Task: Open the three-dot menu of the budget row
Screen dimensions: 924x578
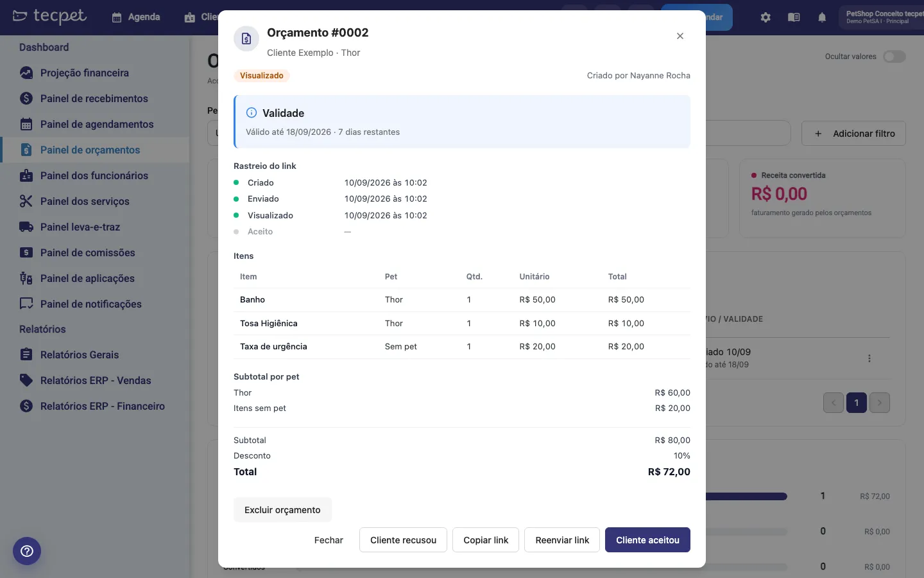Action: [x=869, y=358]
